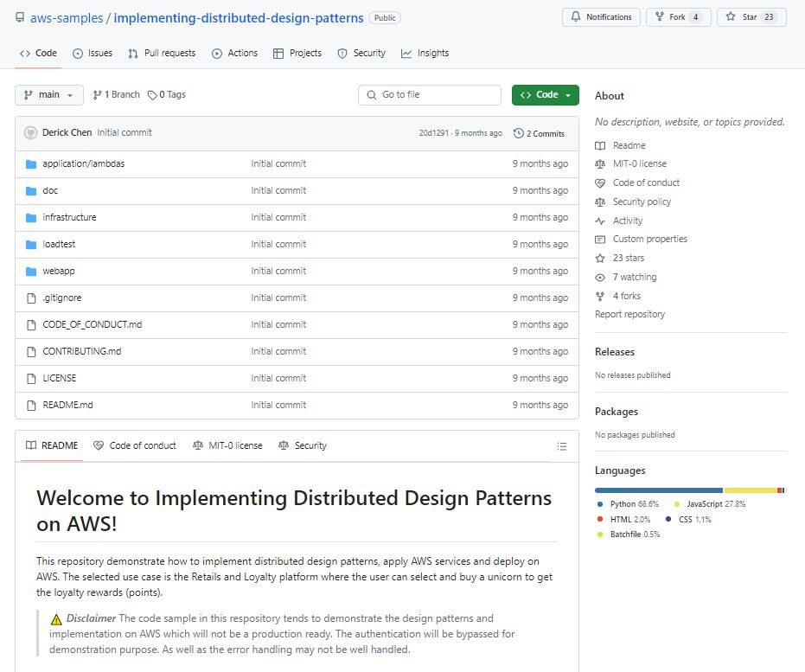
Task: Open the 2 Commits history link
Action: [539, 133]
